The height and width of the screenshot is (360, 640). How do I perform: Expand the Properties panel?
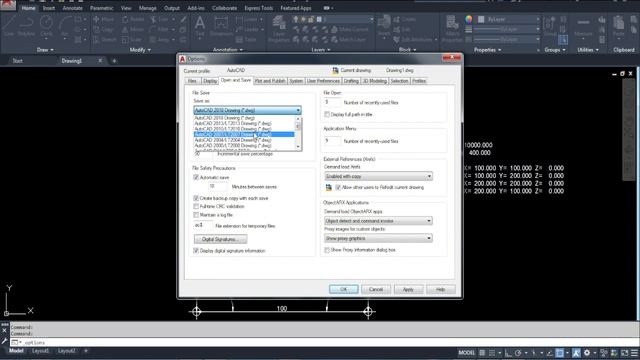(x=487, y=50)
